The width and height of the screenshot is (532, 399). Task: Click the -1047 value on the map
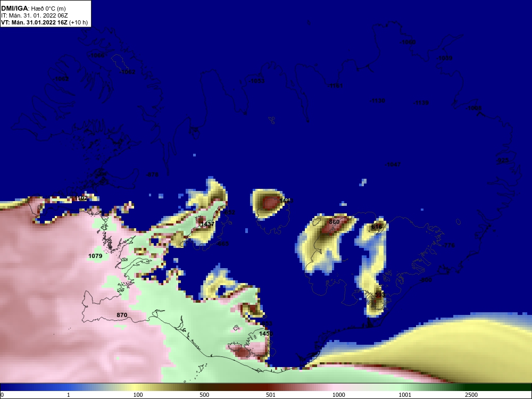393,164
